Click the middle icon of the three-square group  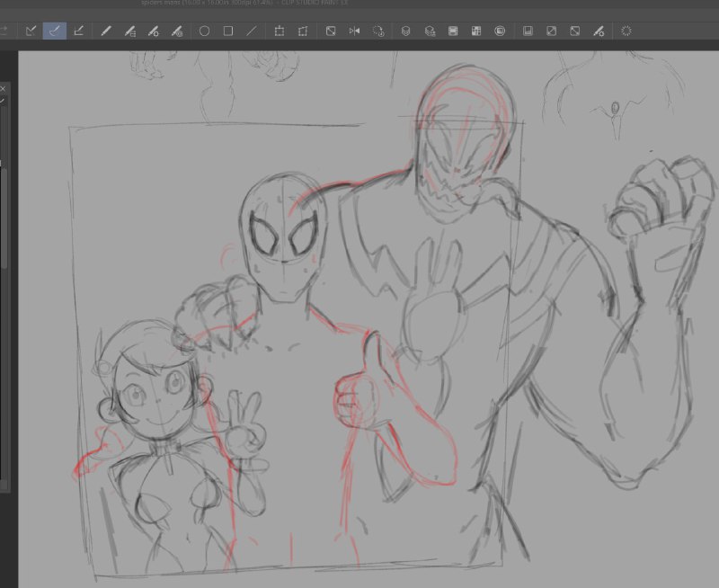pos(551,31)
